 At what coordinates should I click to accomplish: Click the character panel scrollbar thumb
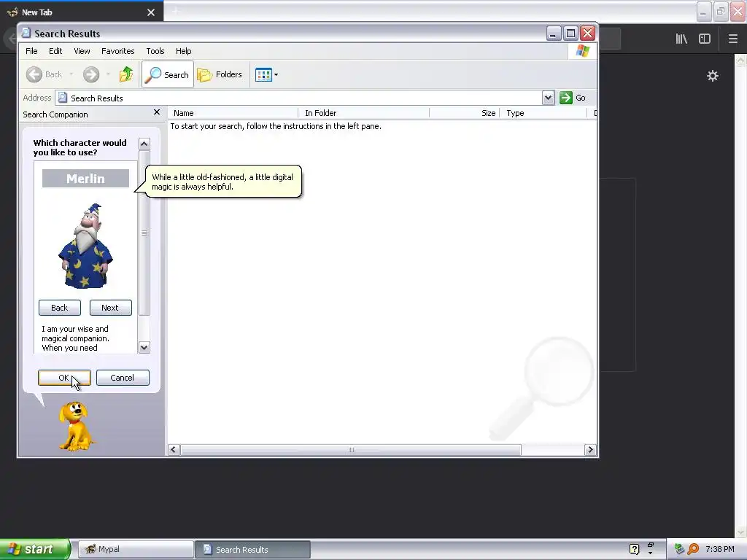point(144,233)
